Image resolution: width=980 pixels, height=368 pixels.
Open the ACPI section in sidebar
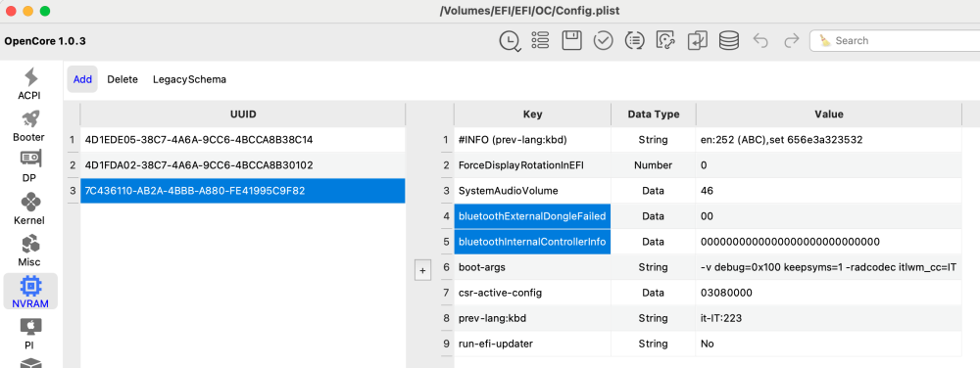tap(30, 83)
